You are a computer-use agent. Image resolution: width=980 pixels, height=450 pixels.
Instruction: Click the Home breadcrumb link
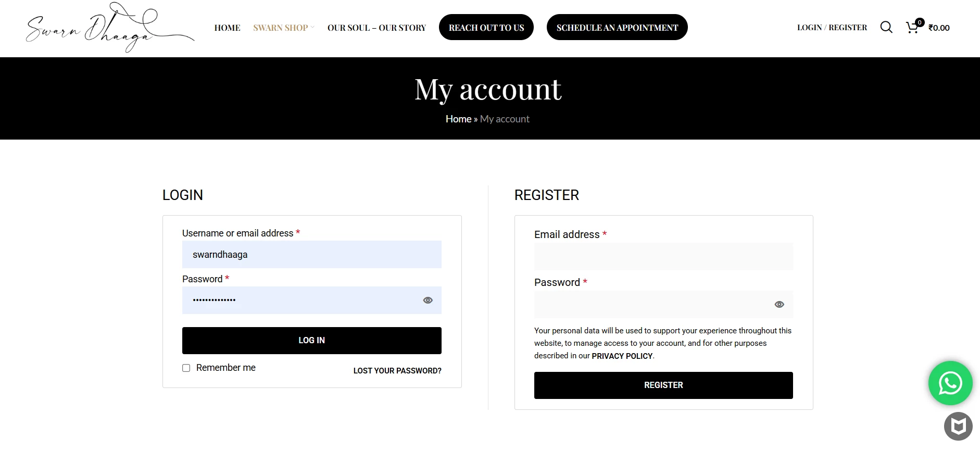pyautogui.click(x=458, y=119)
